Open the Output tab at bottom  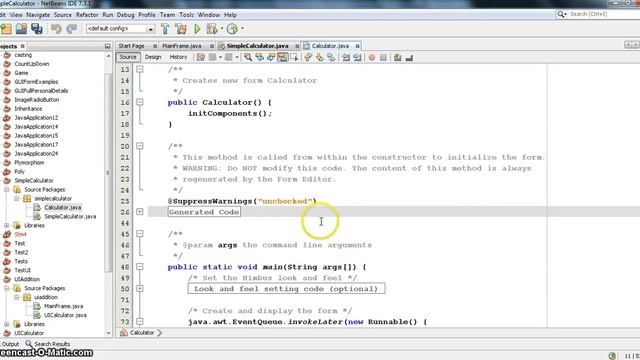(x=10, y=344)
